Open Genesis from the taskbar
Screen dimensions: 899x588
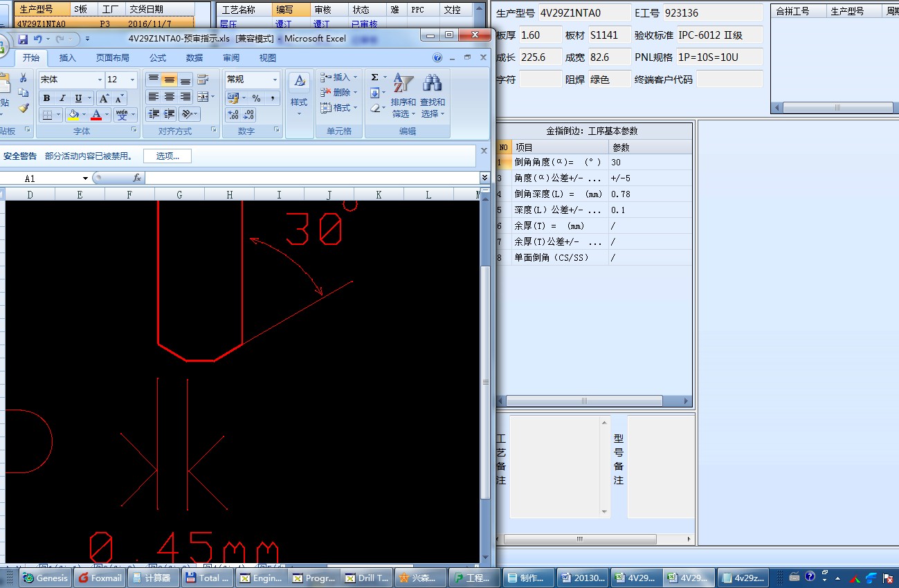coord(46,578)
